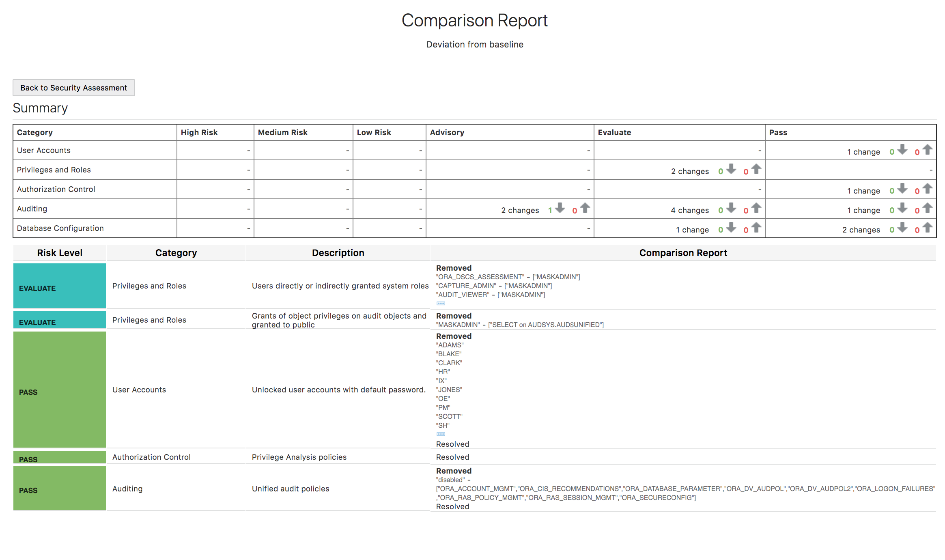Screen dimensions: 945x560
Task: Click down arrow in Auditing Evaluate cell
Action: pyautogui.click(x=731, y=208)
